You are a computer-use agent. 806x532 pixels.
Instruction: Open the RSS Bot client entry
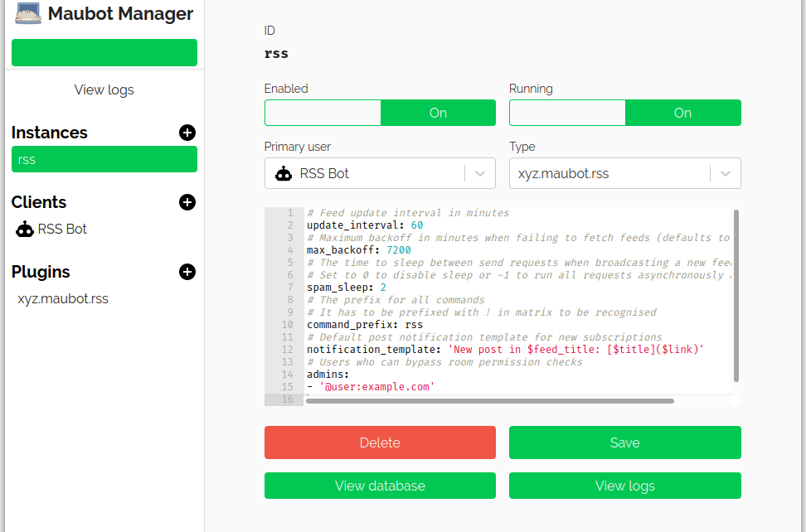(104, 229)
